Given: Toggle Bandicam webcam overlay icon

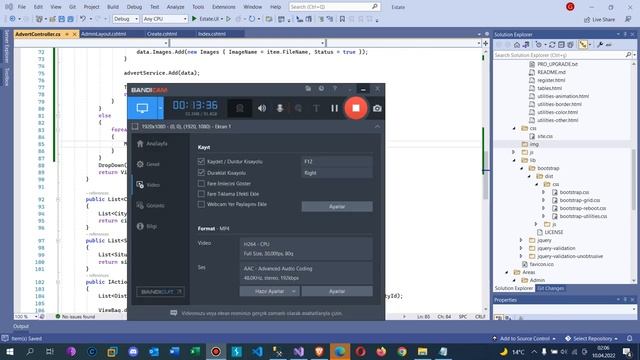Looking at the screenshot, I should pos(240,108).
